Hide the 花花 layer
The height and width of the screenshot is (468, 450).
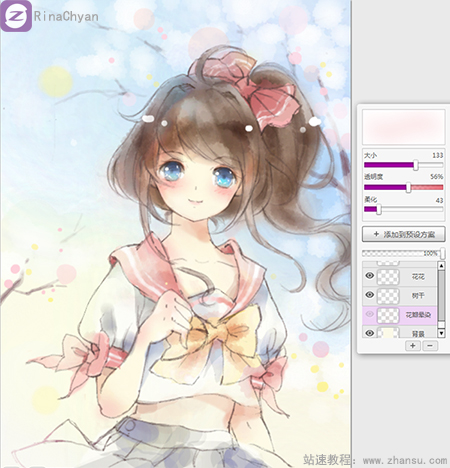pyautogui.click(x=369, y=276)
